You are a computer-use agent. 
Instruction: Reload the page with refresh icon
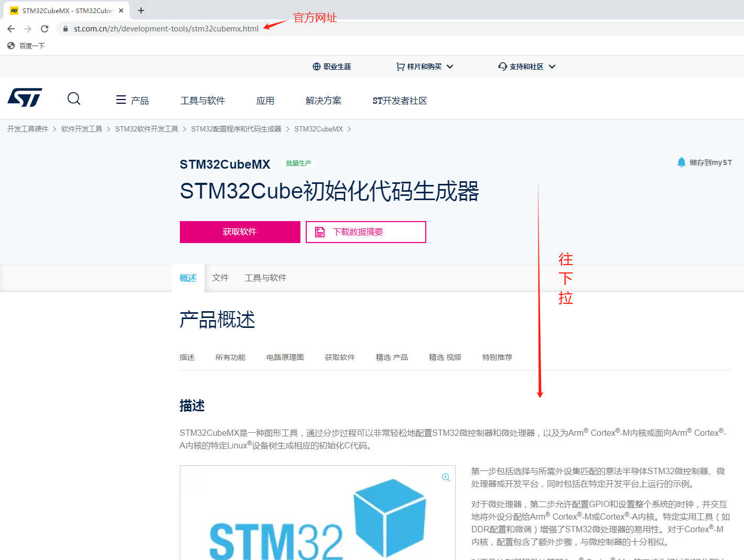tap(45, 29)
